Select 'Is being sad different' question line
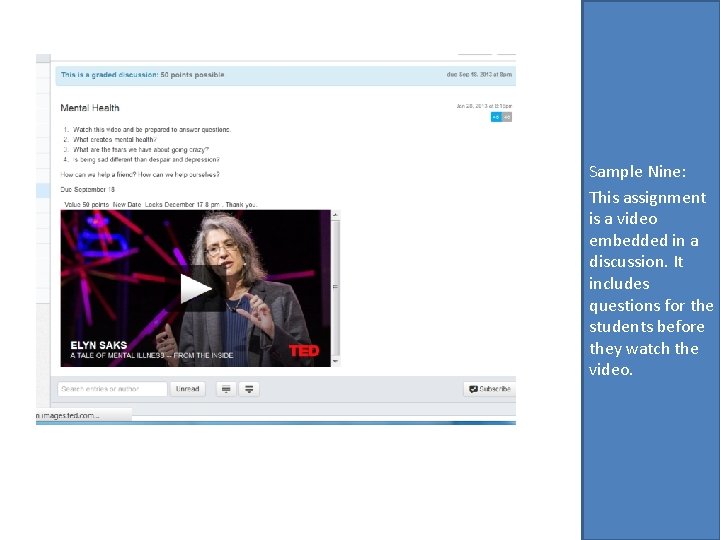The height and width of the screenshot is (540, 720). [146, 160]
